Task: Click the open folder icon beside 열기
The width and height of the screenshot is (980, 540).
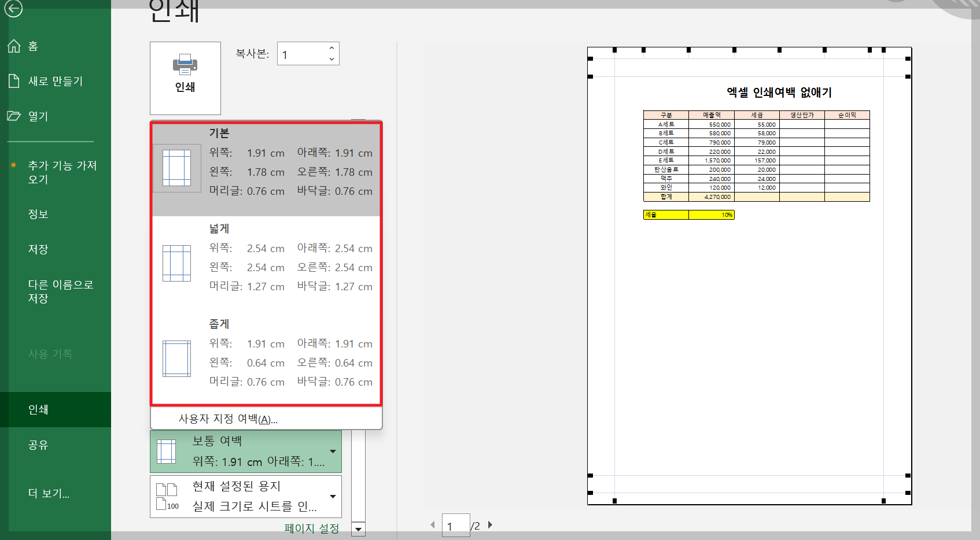Action: coord(14,116)
